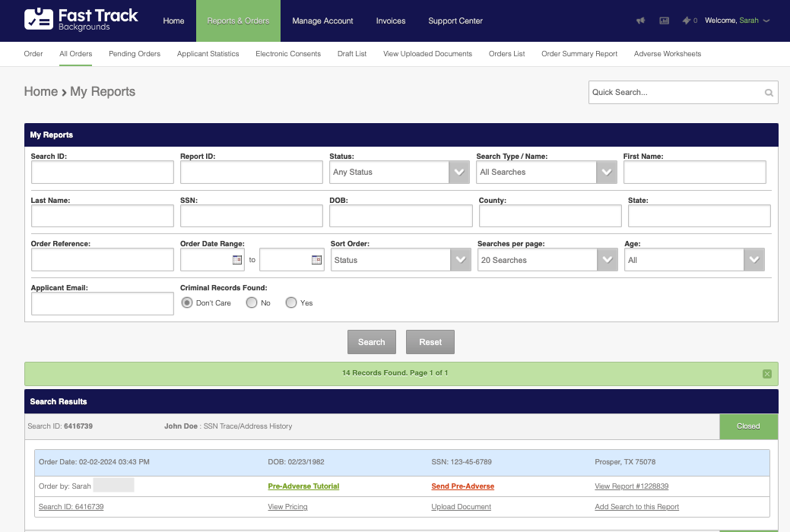The width and height of the screenshot is (790, 532).
Task: Dismiss the green records found banner
Action: click(x=766, y=373)
